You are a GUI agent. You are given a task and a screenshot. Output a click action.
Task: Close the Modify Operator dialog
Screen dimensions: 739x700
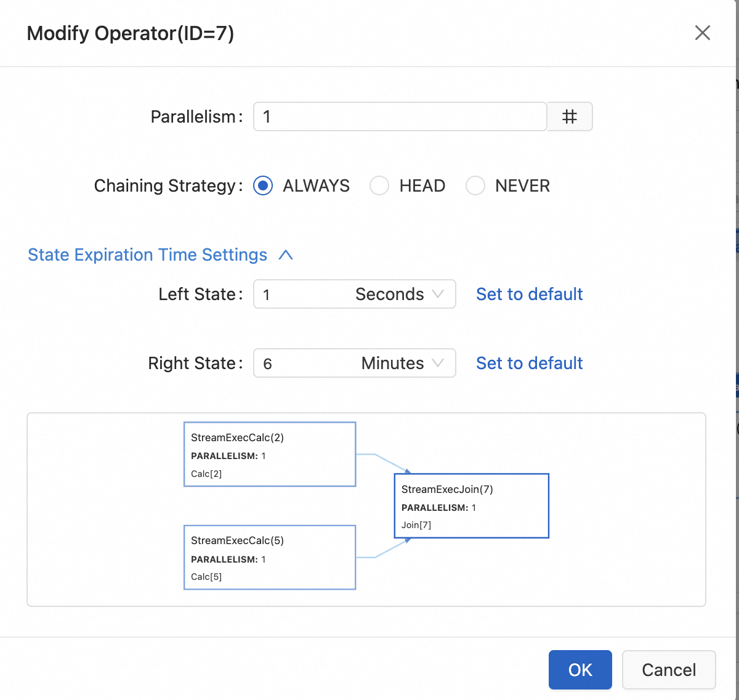[x=702, y=33]
